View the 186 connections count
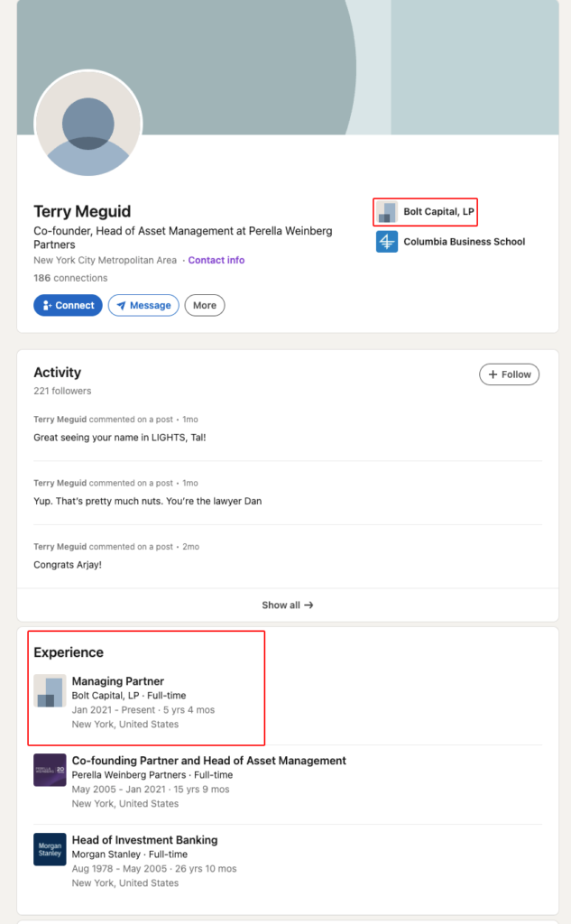Viewport: 571px width, 924px height. click(70, 278)
